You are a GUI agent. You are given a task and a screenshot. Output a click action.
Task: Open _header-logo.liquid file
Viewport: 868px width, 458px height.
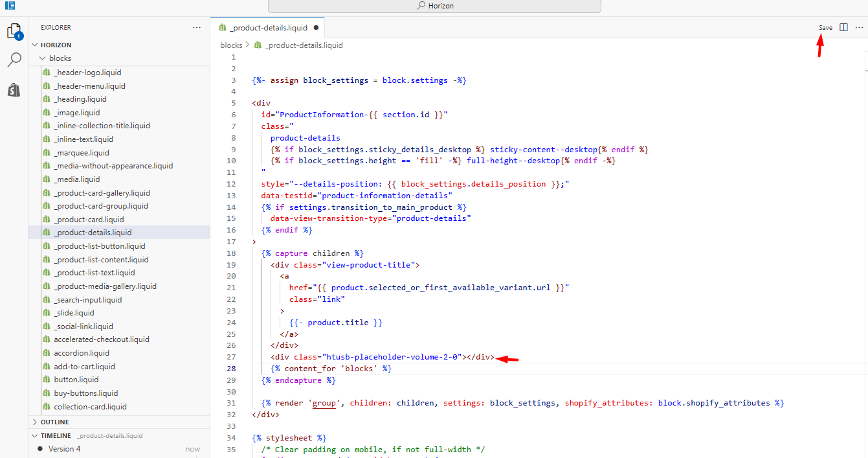[87, 73]
